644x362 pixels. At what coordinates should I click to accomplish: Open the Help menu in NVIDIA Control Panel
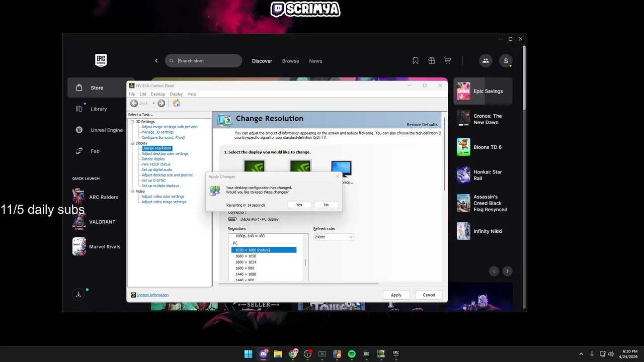(192, 94)
